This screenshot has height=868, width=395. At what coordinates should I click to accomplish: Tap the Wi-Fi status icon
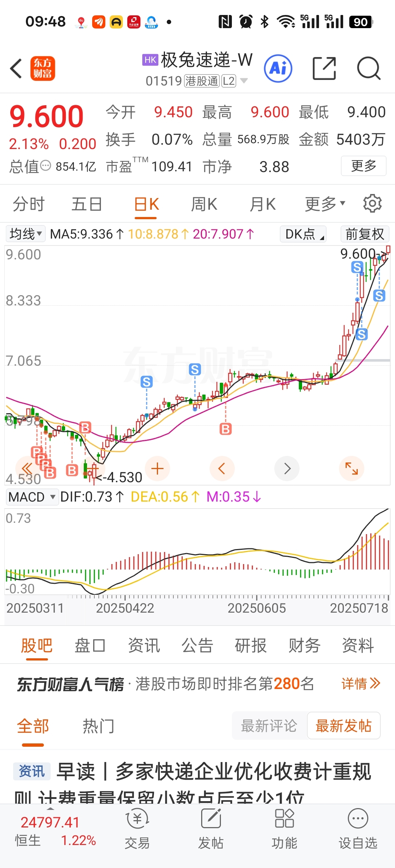286,22
